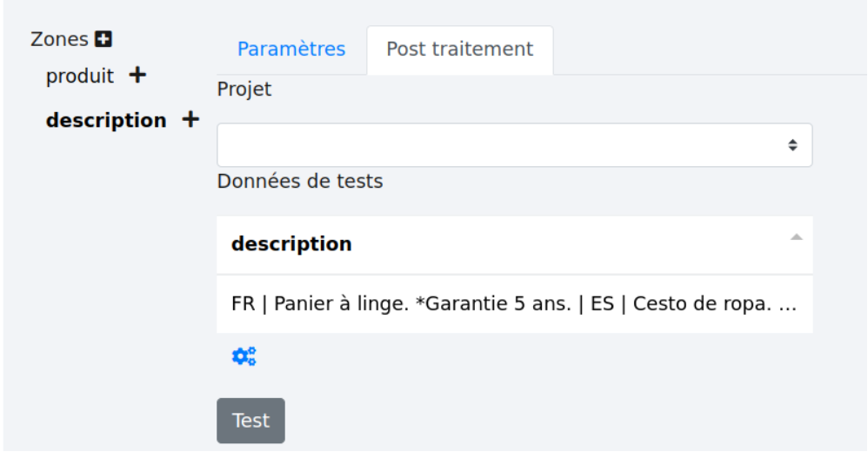This screenshot has height=452, width=868.
Task: Switch to the Paramètres tab
Action: [291, 49]
